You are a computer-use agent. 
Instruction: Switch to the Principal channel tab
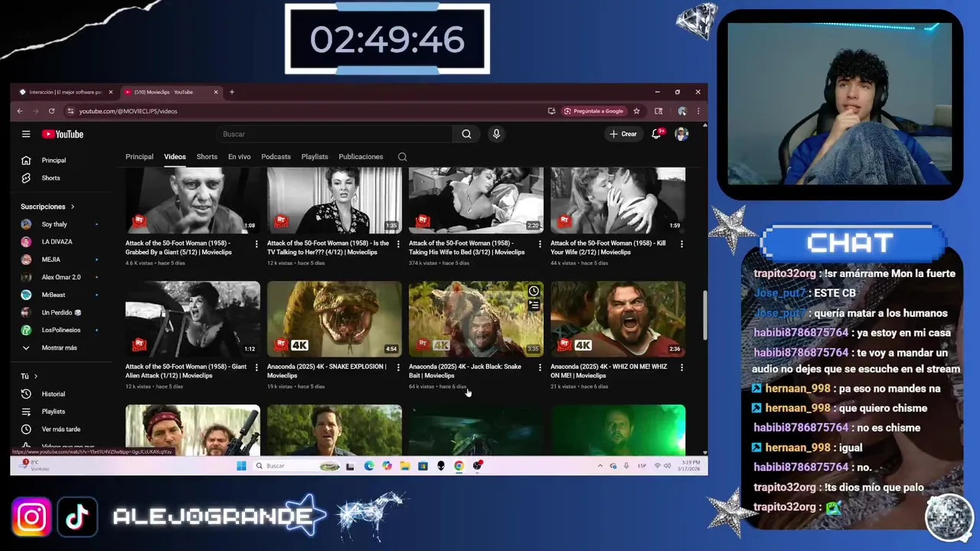point(139,157)
